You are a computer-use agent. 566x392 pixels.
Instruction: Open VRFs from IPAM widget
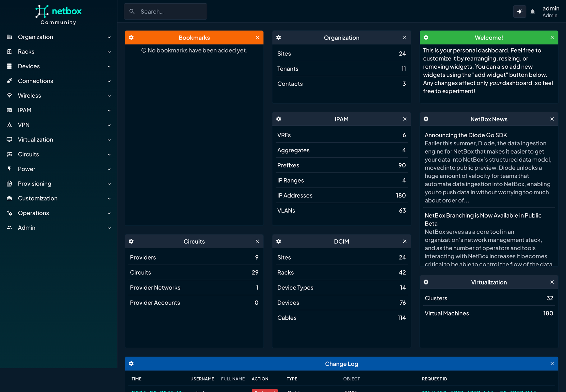click(342, 135)
